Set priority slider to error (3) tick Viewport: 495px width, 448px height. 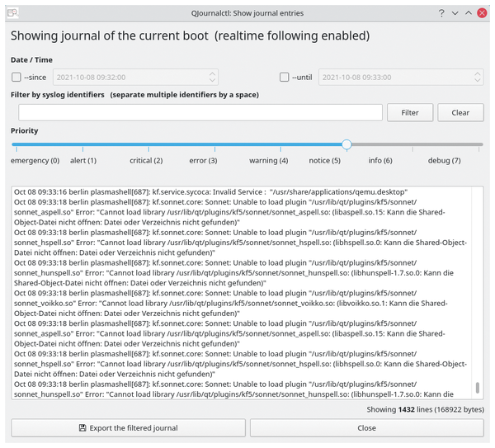214,149
